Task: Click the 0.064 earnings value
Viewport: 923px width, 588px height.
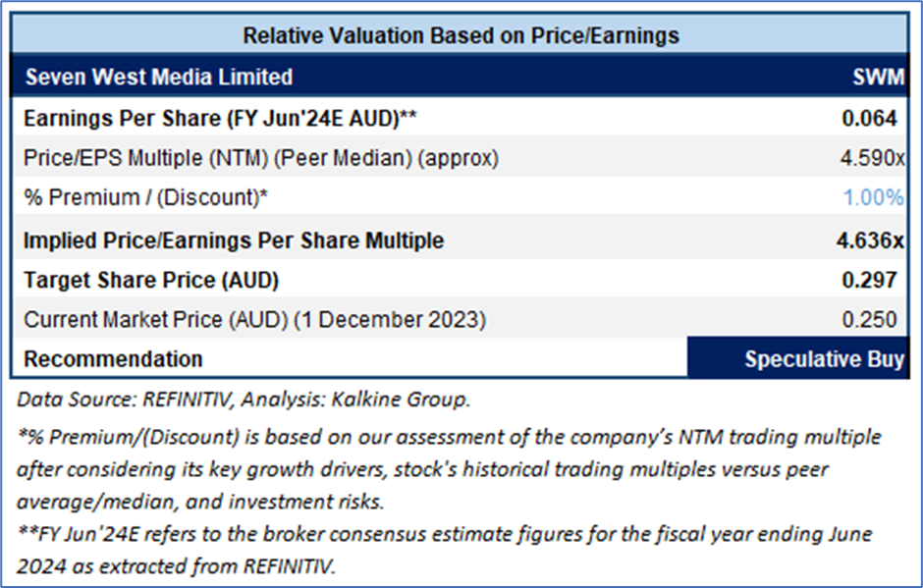Action: pos(869,118)
